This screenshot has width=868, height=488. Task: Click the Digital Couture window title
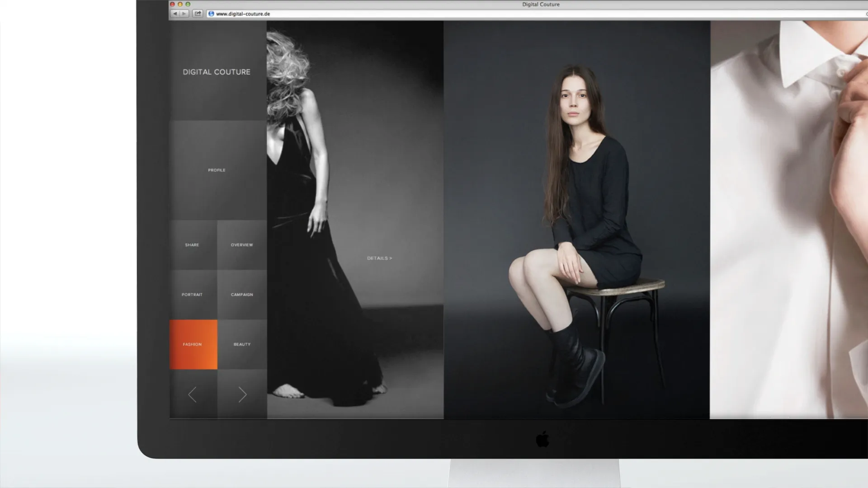pos(541,5)
